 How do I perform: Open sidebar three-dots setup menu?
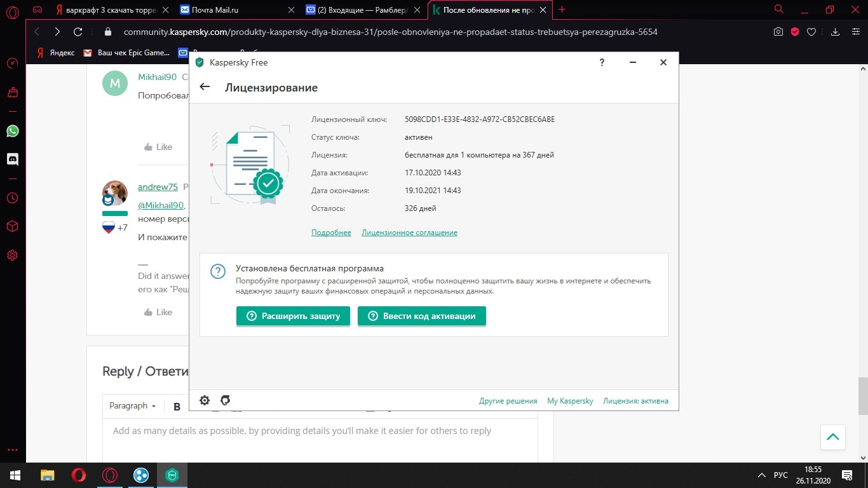(x=12, y=450)
